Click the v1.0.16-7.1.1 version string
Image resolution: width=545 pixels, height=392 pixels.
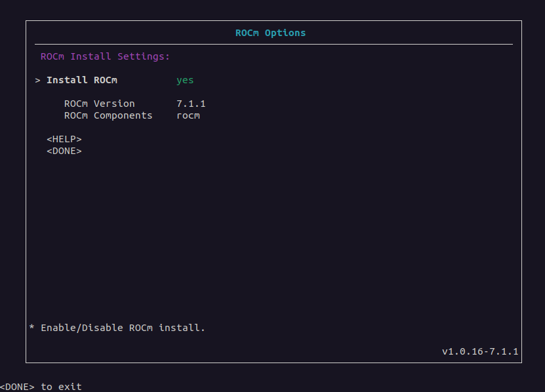point(480,352)
